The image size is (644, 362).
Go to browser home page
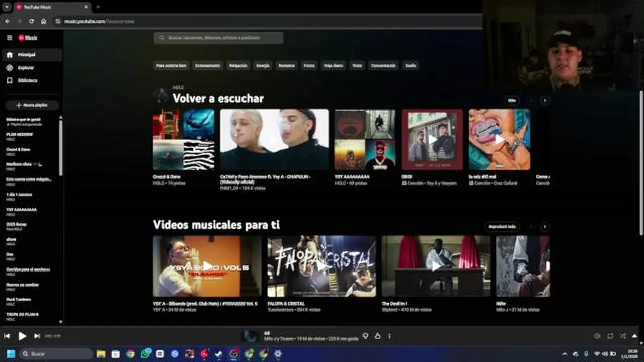pos(44,21)
